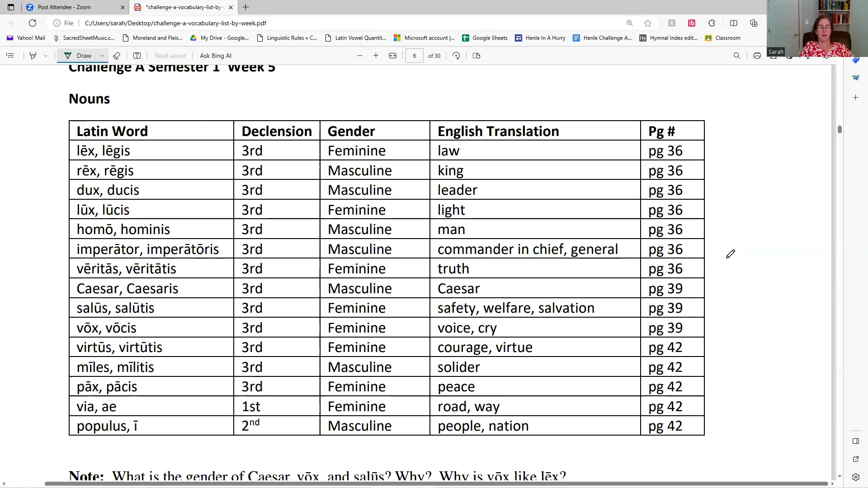Search within the PDF document
This screenshot has width=868, height=488.
[x=736, y=56]
